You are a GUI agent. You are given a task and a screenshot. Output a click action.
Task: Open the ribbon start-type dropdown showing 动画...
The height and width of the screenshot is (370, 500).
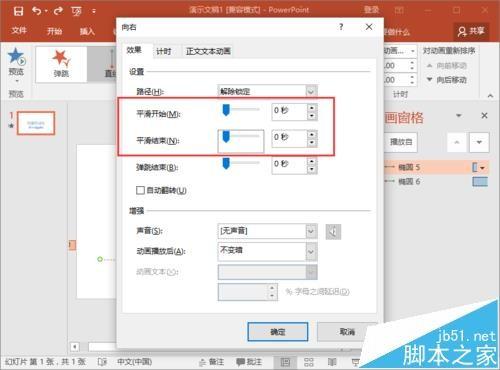[x=413, y=51]
